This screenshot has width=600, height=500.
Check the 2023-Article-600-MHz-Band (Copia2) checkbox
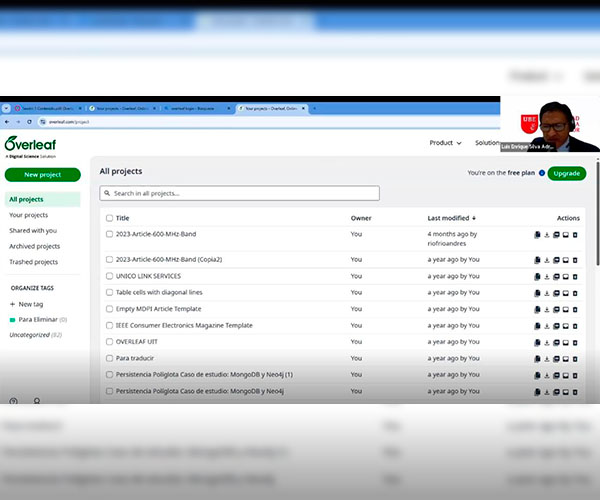coord(109,259)
